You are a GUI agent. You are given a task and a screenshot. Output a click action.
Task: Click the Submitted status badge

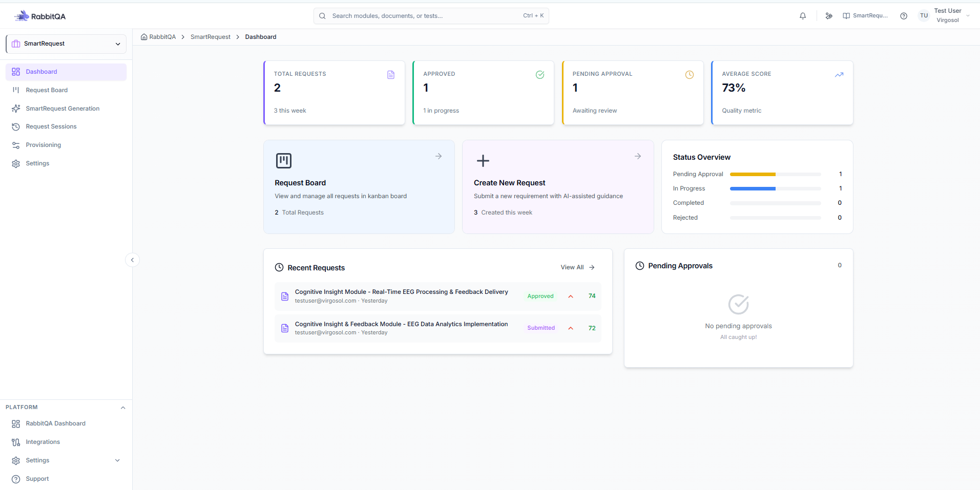[541, 328]
